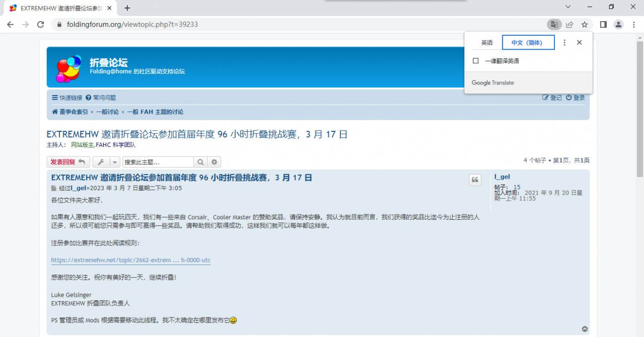Go forward to the next page
Viewport: 644px width, 337px height.
(26, 24)
